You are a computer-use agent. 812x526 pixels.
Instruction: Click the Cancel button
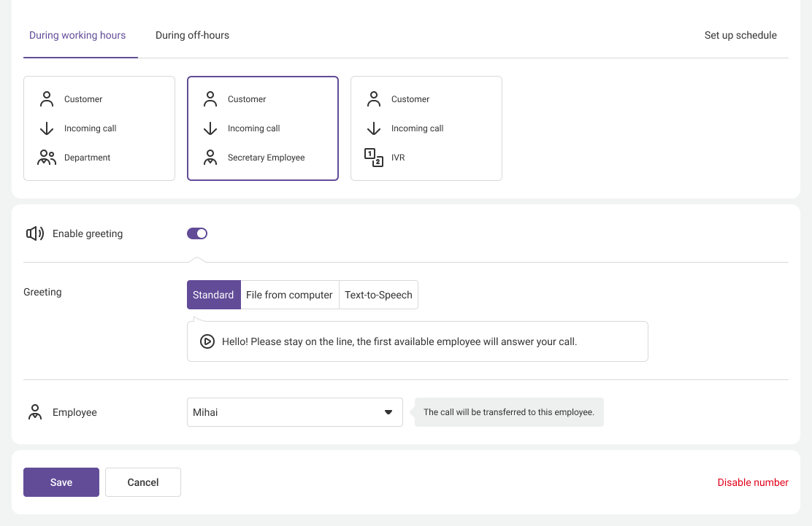coord(143,482)
